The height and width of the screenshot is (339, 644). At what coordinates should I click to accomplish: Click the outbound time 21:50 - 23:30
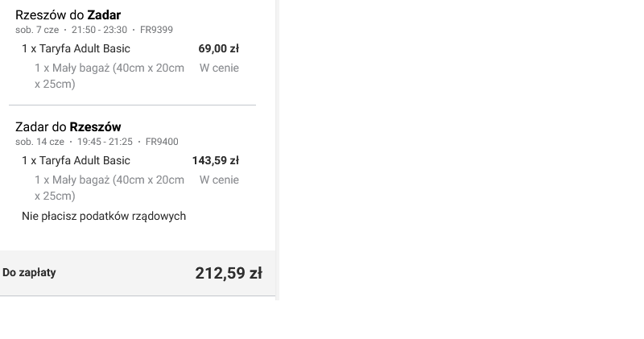[x=99, y=30]
